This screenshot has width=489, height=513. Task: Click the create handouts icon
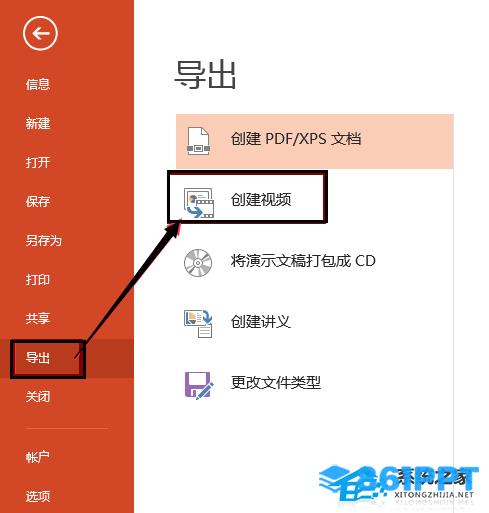[x=198, y=324]
